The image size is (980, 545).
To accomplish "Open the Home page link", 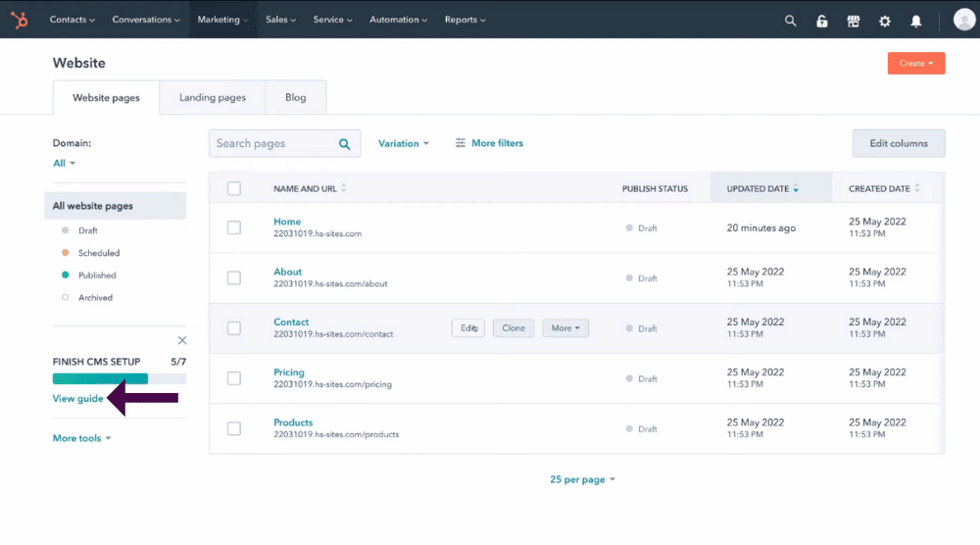I will 287,222.
